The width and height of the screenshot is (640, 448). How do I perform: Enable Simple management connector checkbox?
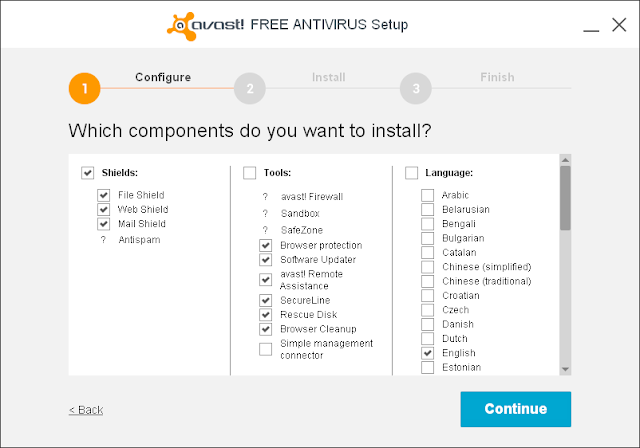point(265,349)
